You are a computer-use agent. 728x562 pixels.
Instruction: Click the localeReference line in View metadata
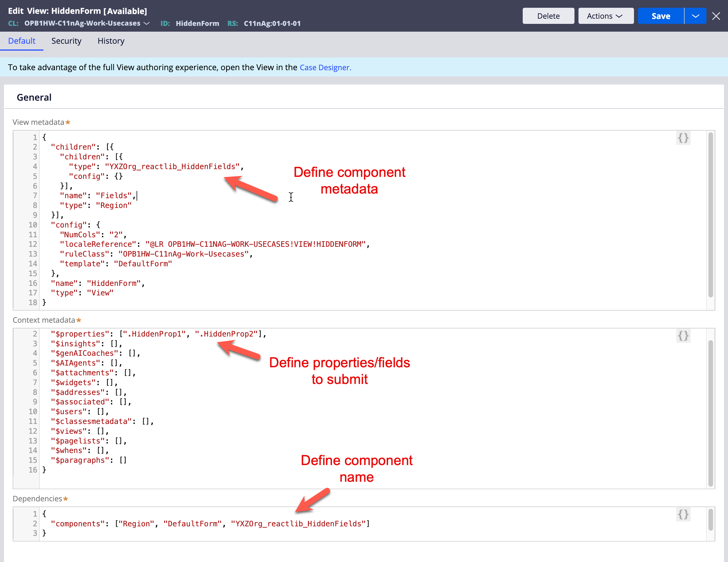pos(215,244)
